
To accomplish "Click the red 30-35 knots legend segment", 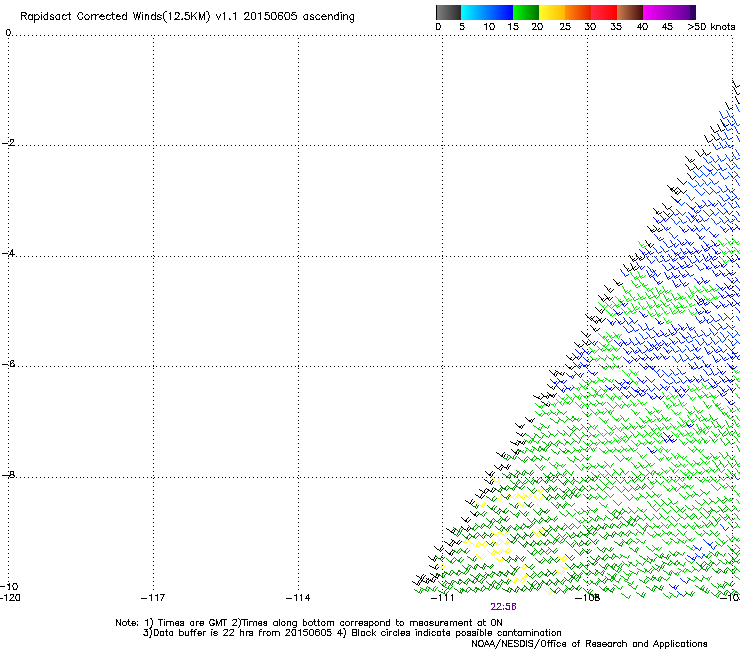I will click(604, 12).
